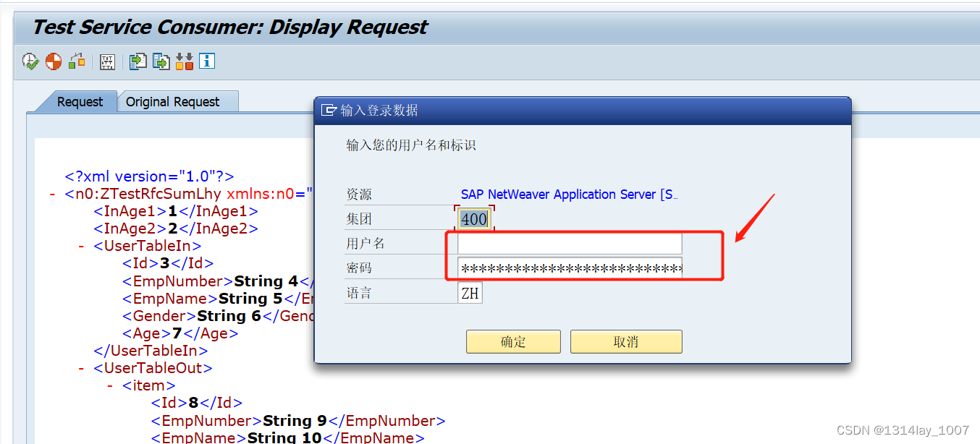The image size is (980, 444).
Task: Click the xml version declaration line
Action: (149, 176)
